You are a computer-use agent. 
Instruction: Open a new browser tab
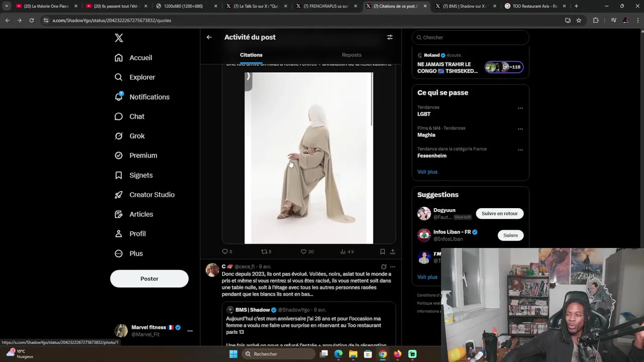(x=576, y=6)
